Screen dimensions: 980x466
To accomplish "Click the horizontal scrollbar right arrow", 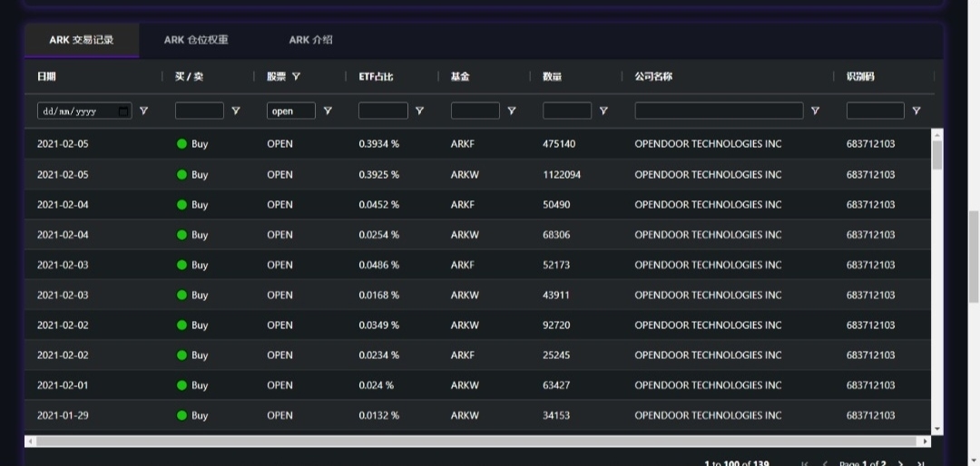I will (x=926, y=441).
